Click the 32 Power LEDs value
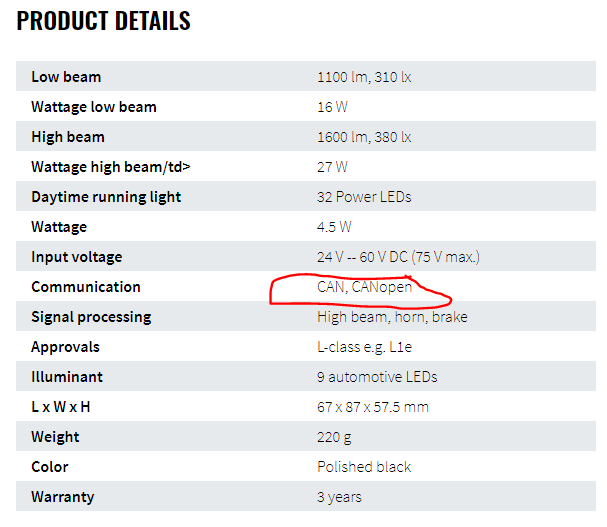This screenshot has height=527, width=607. tap(364, 197)
